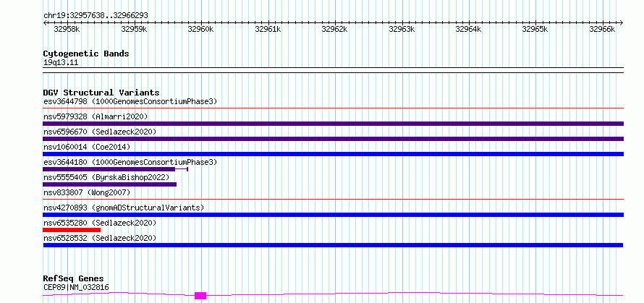Image resolution: width=644 pixels, height=303 pixels.
Task: Open variant nsv5979328 (Almarri2020) label
Action: click(x=96, y=116)
